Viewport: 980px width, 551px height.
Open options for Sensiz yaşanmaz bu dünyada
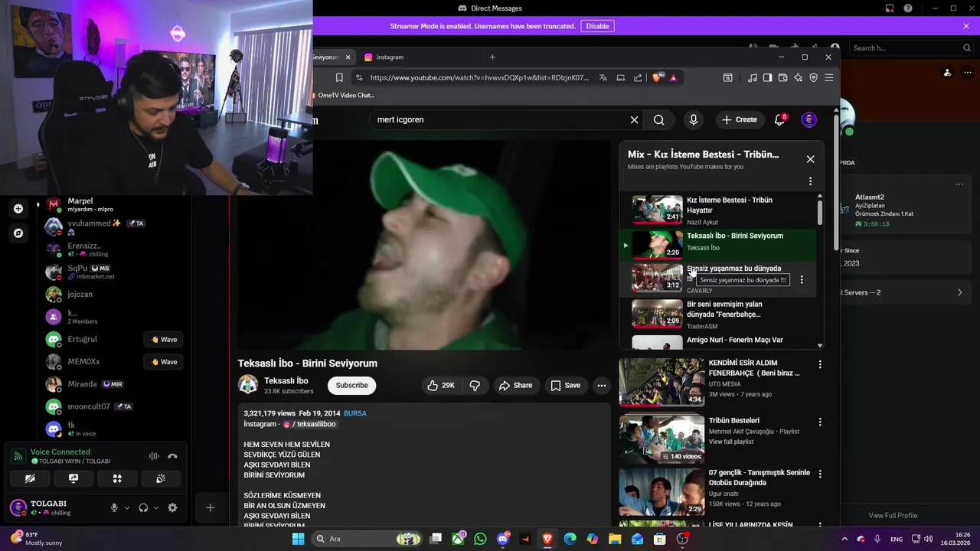[x=802, y=279]
